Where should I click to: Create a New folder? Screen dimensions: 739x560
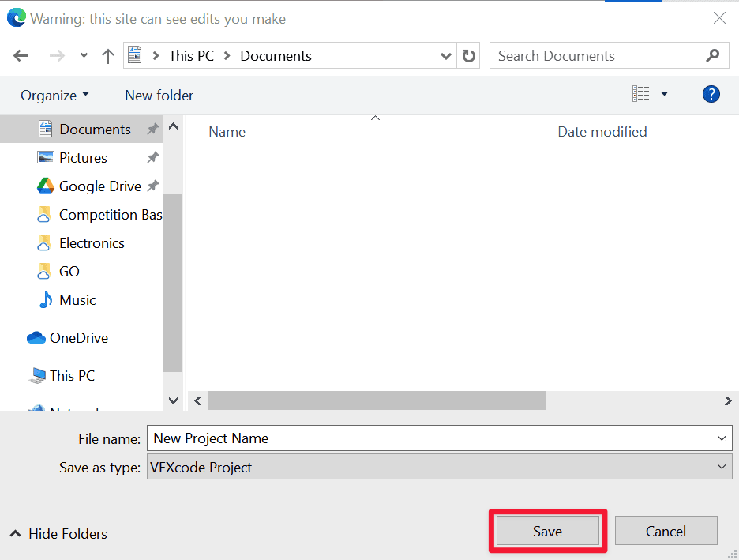[158, 95]
